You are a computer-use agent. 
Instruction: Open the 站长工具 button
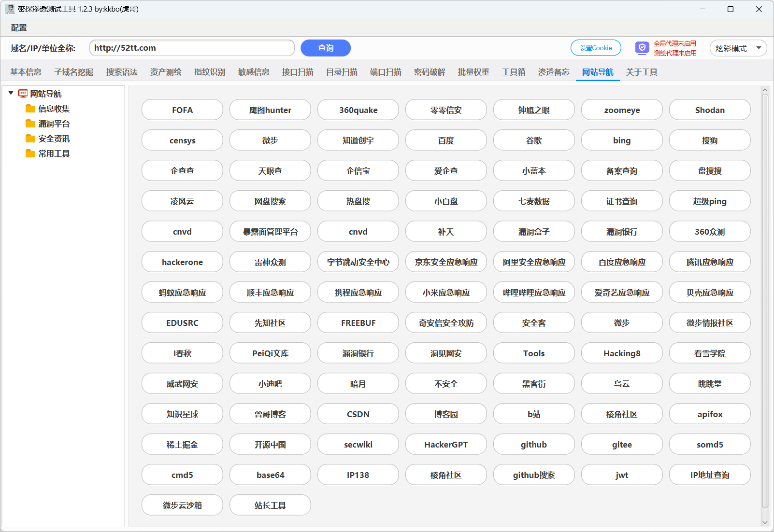270,505
